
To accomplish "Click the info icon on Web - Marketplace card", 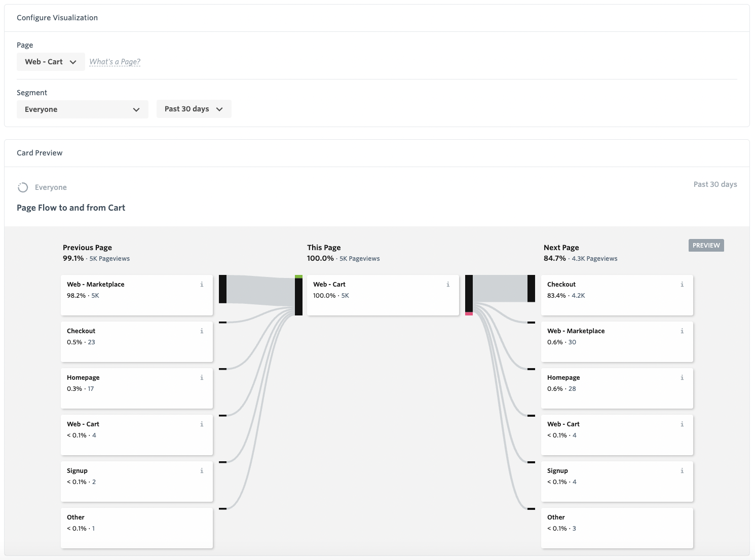I will coord(202,284).
